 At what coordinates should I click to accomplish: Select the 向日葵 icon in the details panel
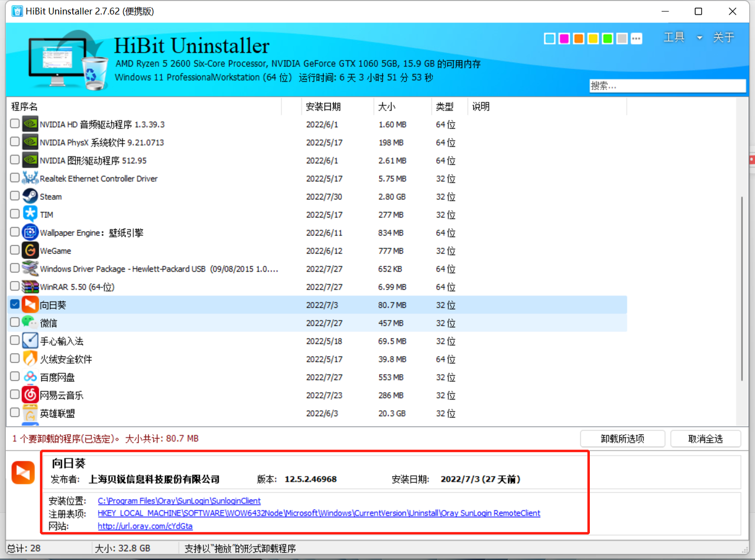click(x=23, y=472)
